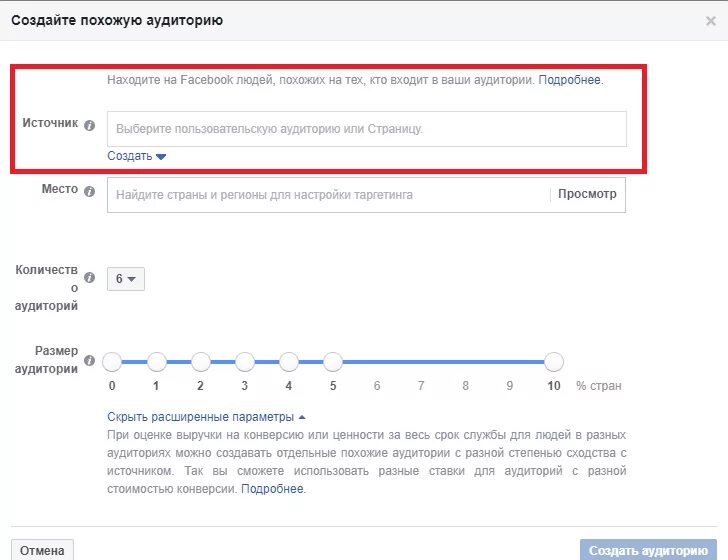Click the '% стран' label
The width and height of the screenshot is (728, 560).
tap(598, 386)
